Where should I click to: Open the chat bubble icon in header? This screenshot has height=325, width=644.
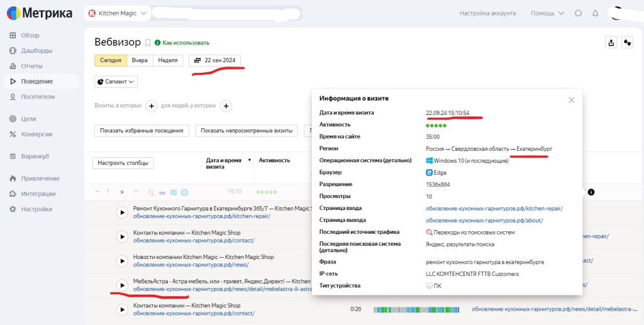point(579,13)
